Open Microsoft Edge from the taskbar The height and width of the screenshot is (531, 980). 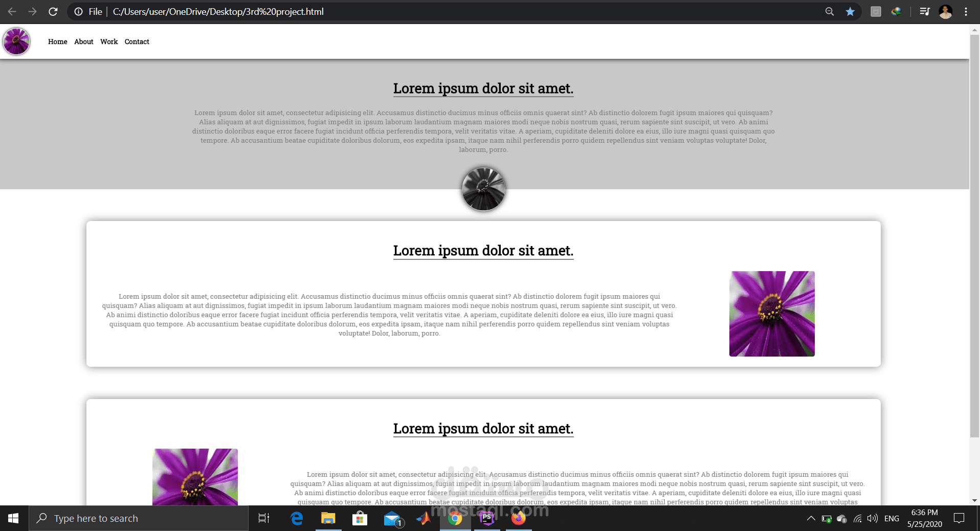pyautogui.click(x=297, y=518)
